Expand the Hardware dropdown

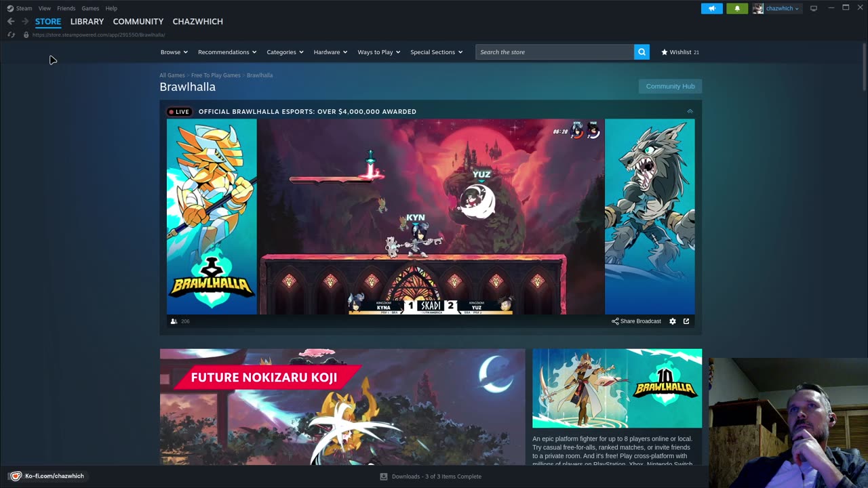[x=330, y=52]
